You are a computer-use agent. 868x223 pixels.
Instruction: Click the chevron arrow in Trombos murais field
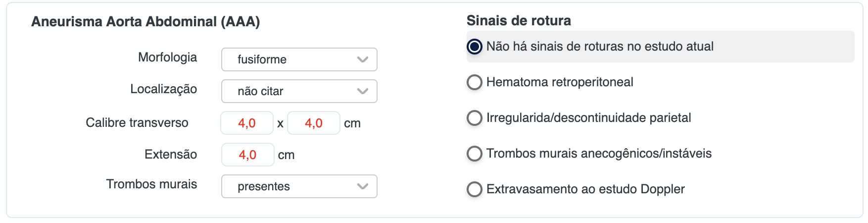click(x=363, y=186)
